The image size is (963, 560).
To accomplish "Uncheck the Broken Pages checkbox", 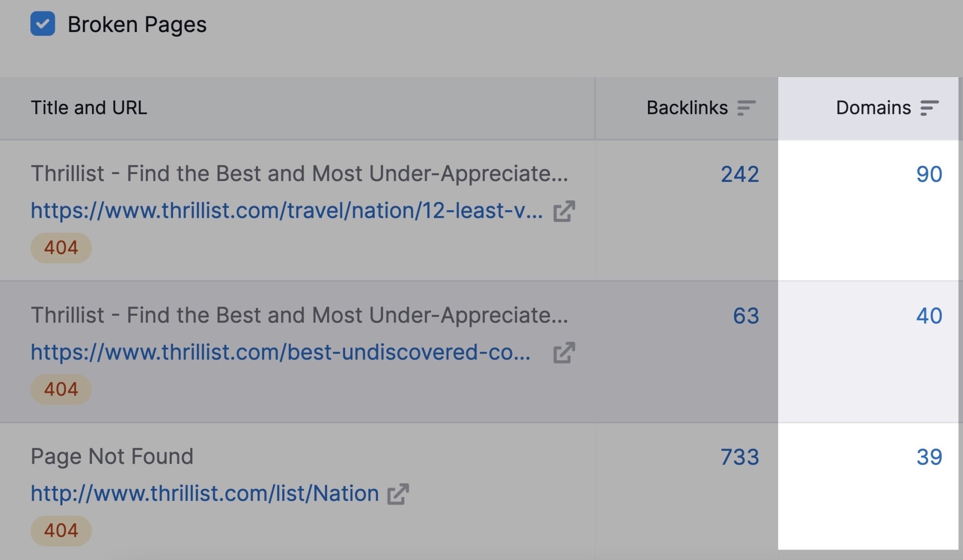I will point(43,24).
